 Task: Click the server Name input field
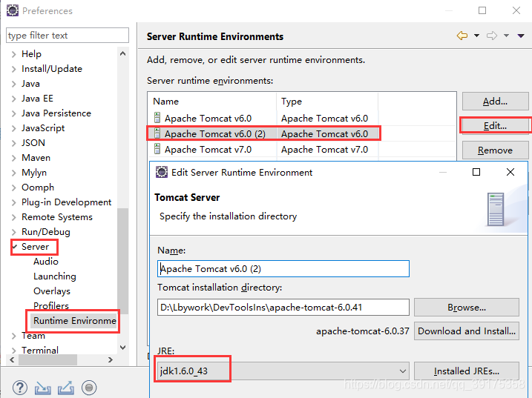pos(283,268)
